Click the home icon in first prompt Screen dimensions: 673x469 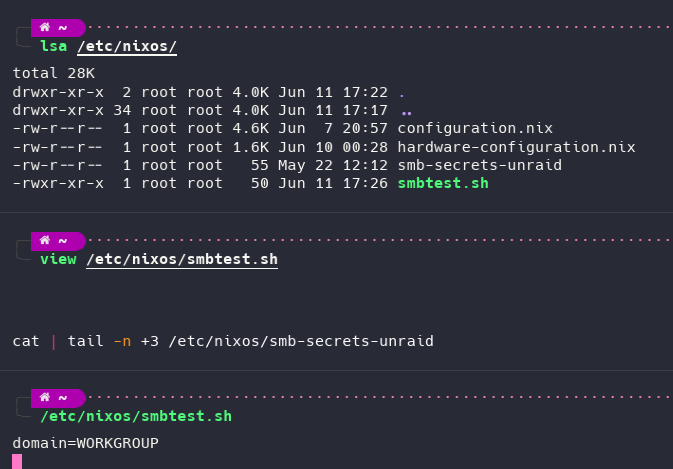pyautogui.click(x=45, y=27)
